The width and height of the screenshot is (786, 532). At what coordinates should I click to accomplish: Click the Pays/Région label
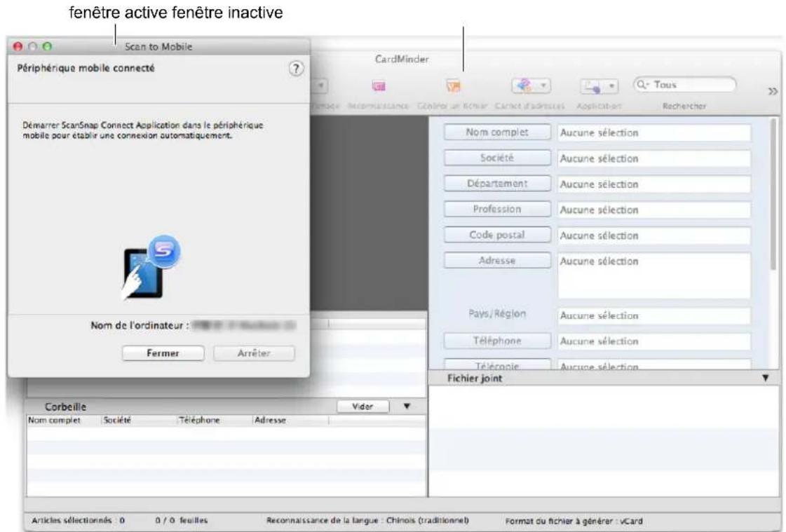tap(496, 313)
